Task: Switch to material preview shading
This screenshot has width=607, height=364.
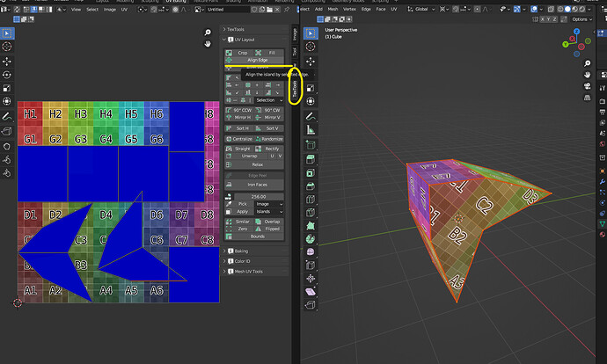Action: [x=574, y=10]
